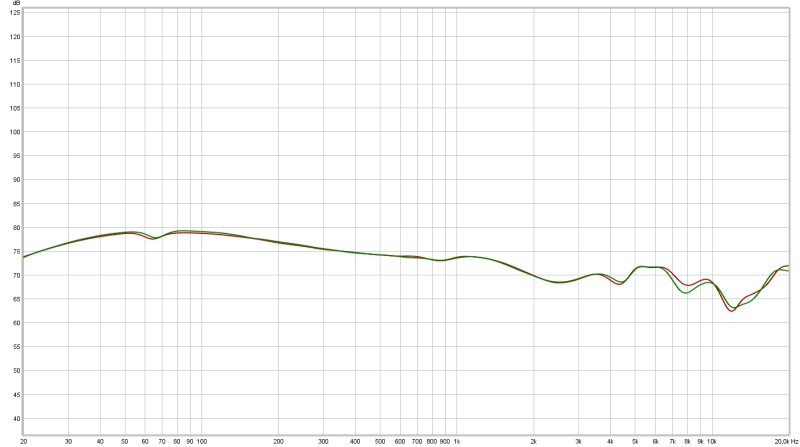
Task: Click the 1k tick label on frequency axis
Action: pos(456,440)
